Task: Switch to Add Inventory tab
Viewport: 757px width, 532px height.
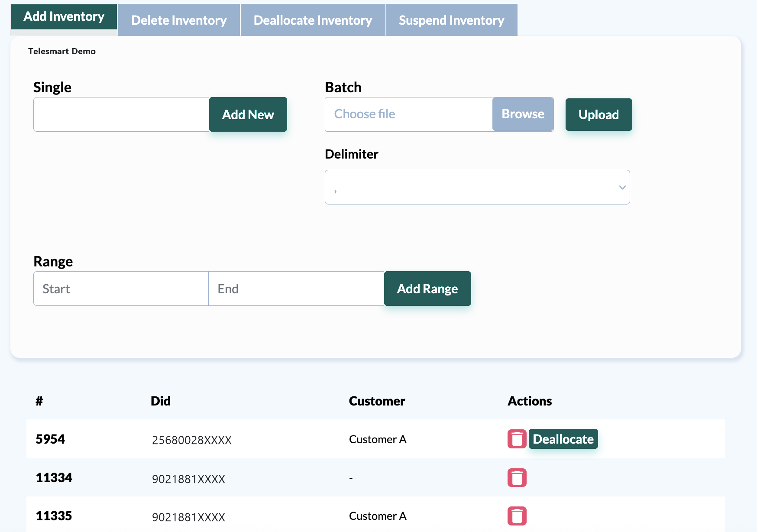Action: coord(64,16)
